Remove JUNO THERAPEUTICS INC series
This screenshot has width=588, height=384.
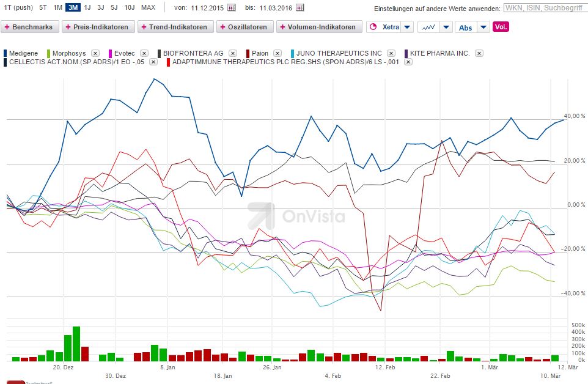[x=391, y=53]
